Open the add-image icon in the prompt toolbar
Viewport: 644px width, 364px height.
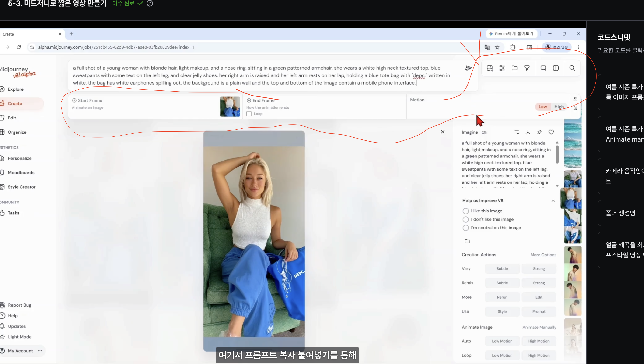pos(490,68)
